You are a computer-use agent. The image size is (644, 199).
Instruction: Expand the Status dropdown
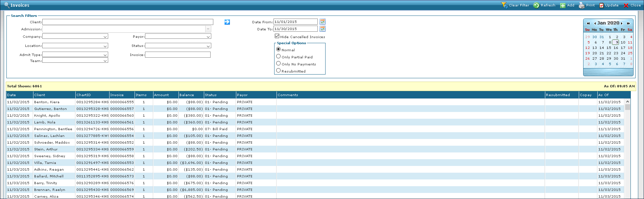208,46
